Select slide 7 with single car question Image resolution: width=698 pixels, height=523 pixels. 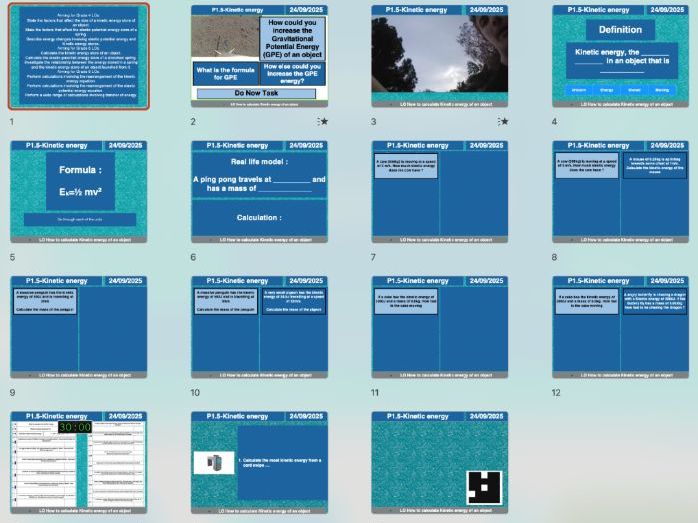[x=439, y=192]
